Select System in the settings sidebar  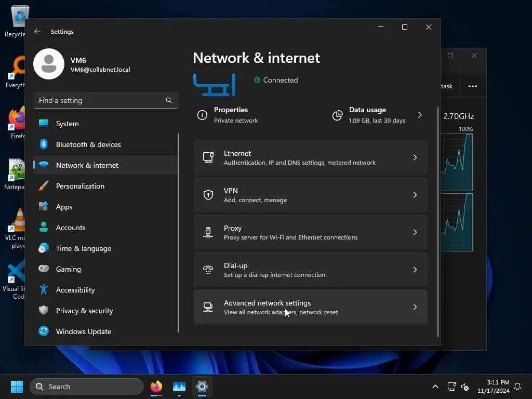pyautogui.click(x=105, y=124)
